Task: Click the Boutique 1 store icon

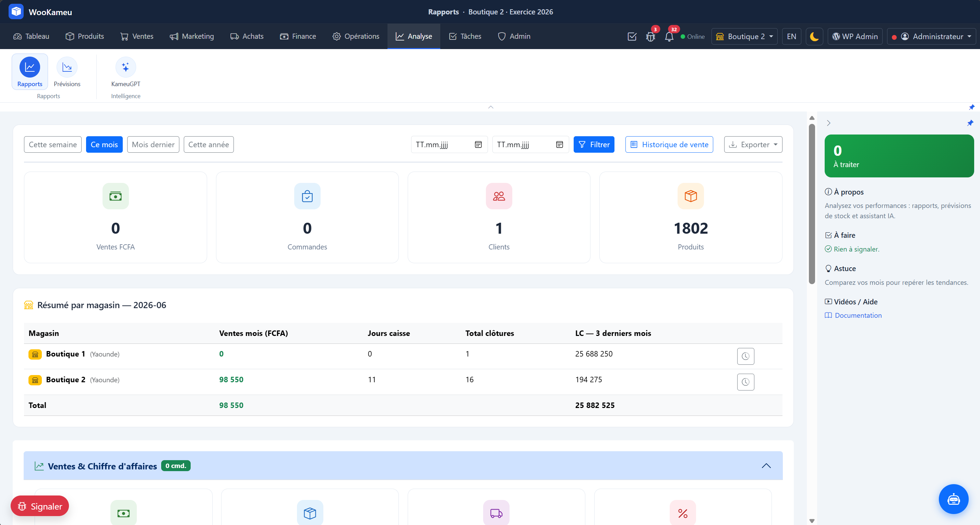Action: [x=35, y=354]
